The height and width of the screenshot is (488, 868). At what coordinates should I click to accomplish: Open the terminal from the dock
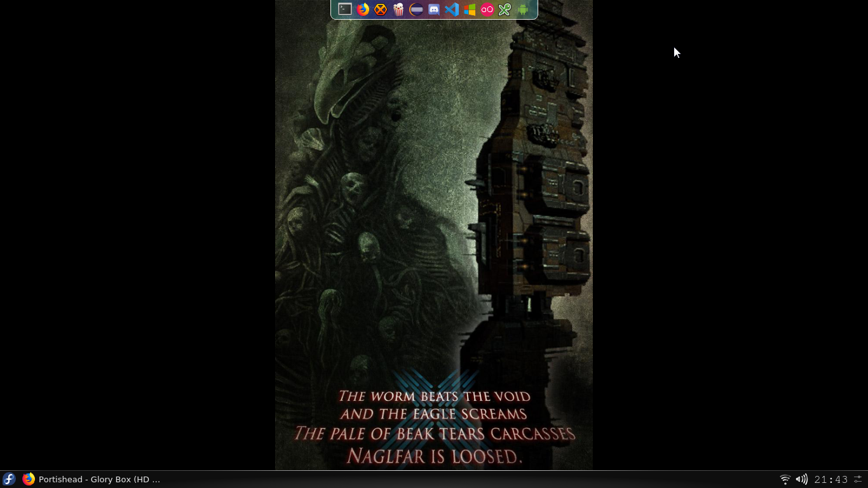[x=345, y=10]
